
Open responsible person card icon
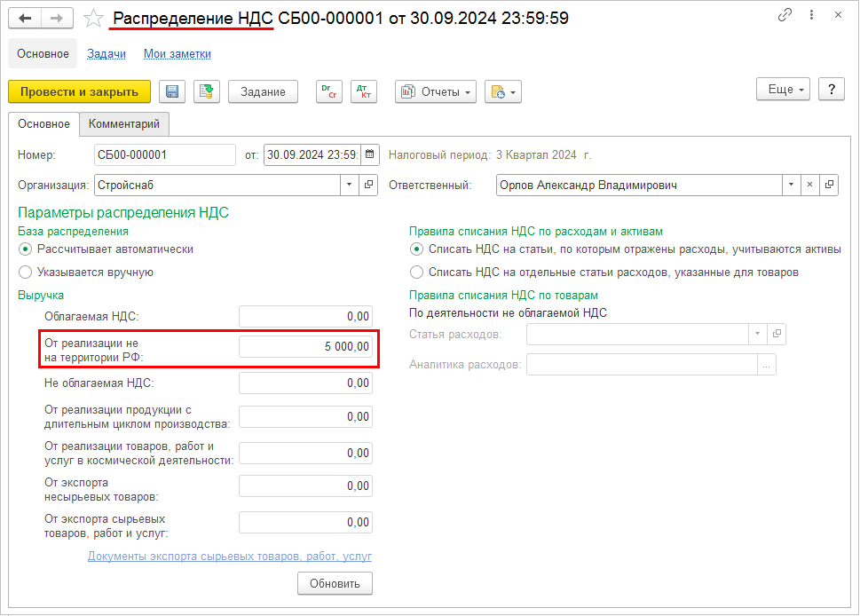point(829,185)
